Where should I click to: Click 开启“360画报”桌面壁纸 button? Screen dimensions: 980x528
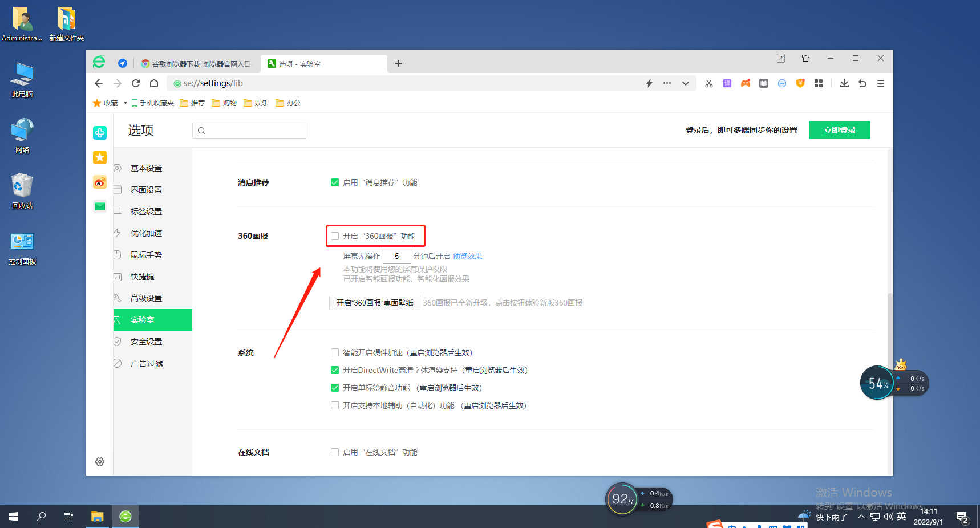tap(375, 303)
